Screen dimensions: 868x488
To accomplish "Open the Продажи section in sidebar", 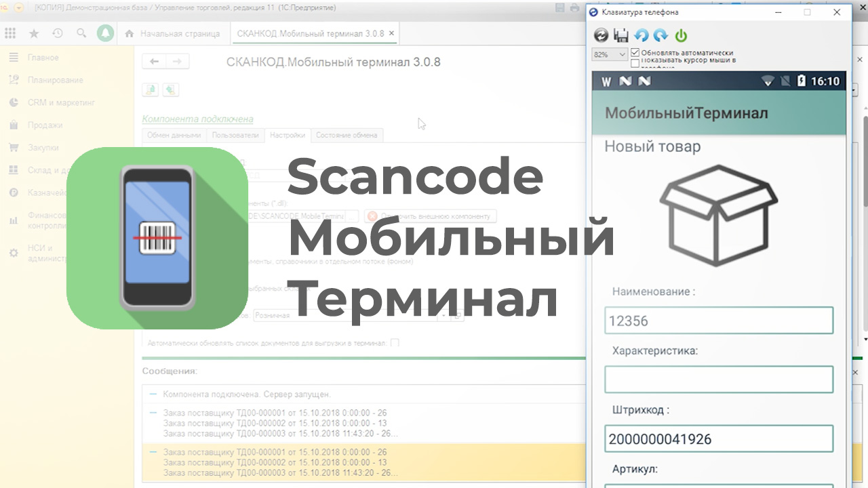I will 45,125.
